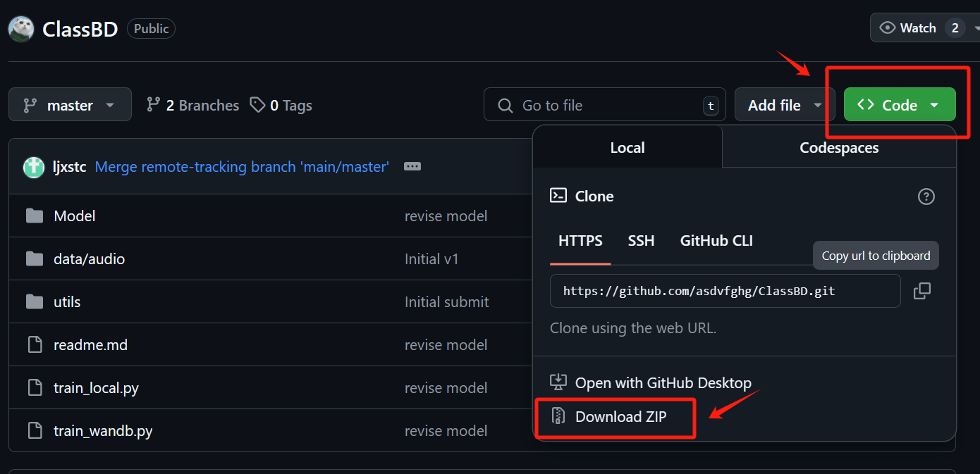This screenshot has height=474, width=980.
Task: Open 'revise model' commit on Model row
Action: click(446, 216)
